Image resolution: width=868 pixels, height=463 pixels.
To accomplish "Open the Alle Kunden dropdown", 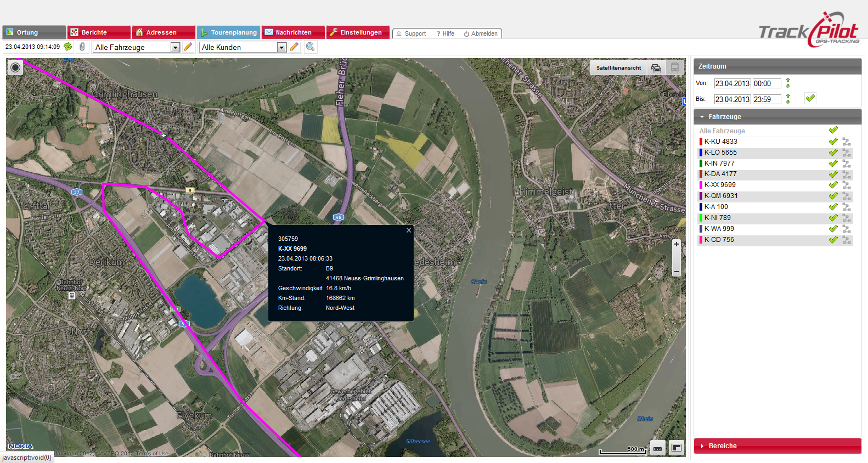I will [x=281, y=48].
